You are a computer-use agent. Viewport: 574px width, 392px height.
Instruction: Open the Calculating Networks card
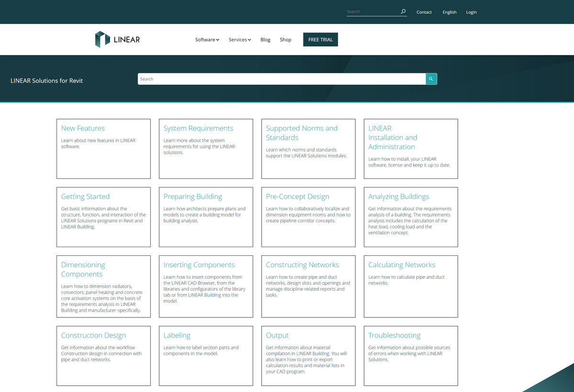(411, 286)
